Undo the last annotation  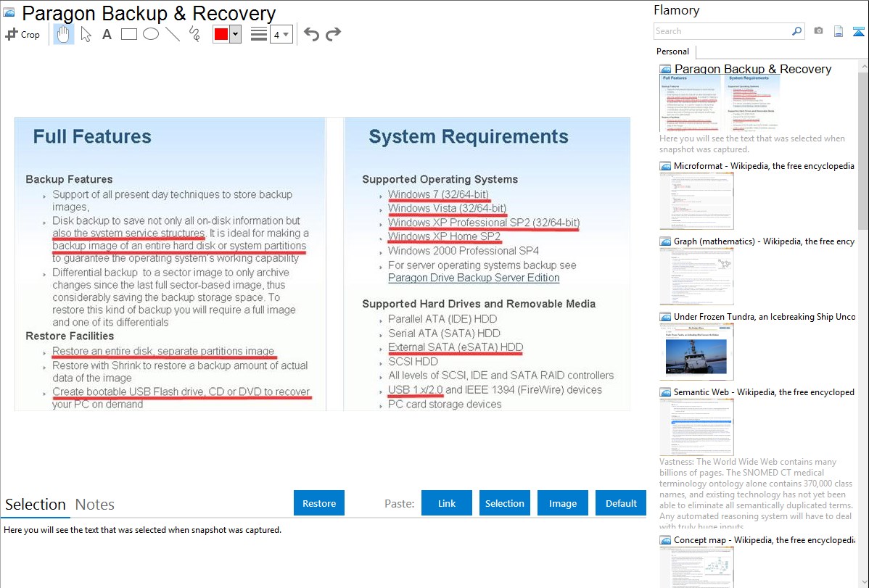click(311, 34)
